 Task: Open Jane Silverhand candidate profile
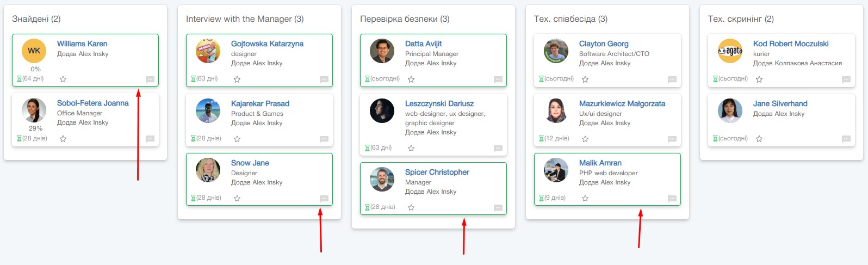point(780,103)
